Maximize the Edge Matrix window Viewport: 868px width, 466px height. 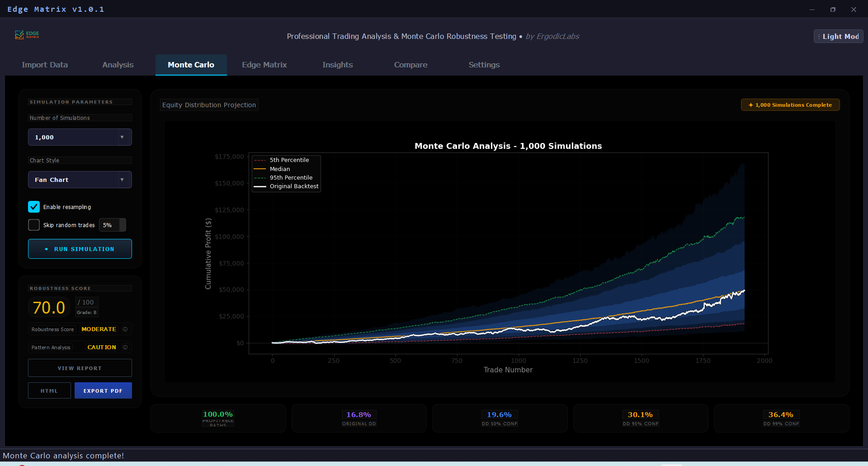833,9
